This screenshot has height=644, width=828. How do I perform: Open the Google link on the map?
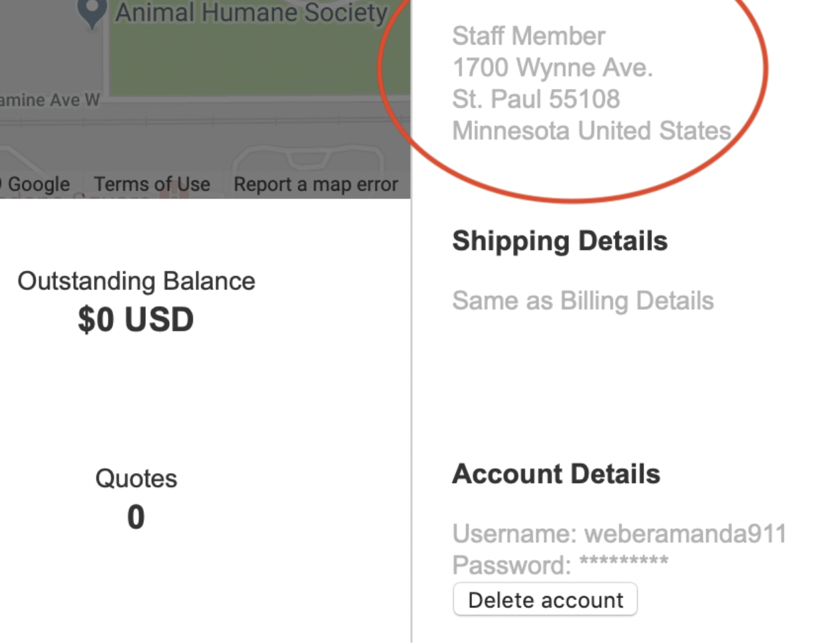[x=39, y=184]
